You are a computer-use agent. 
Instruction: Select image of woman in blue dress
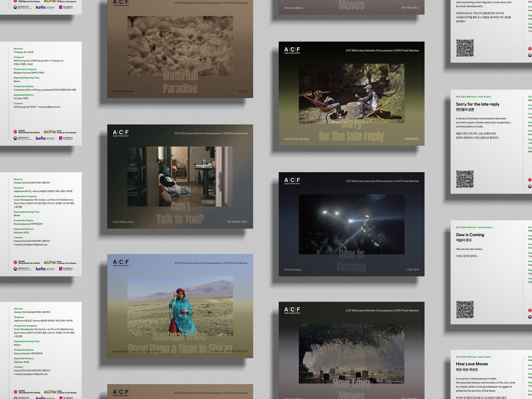coord(180,306)
